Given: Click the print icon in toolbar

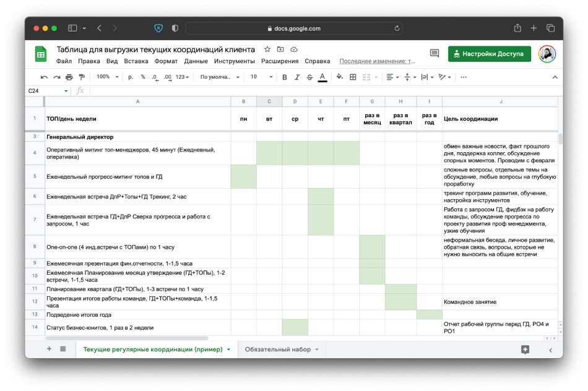Looking at the screenshot, I should 69,77.
